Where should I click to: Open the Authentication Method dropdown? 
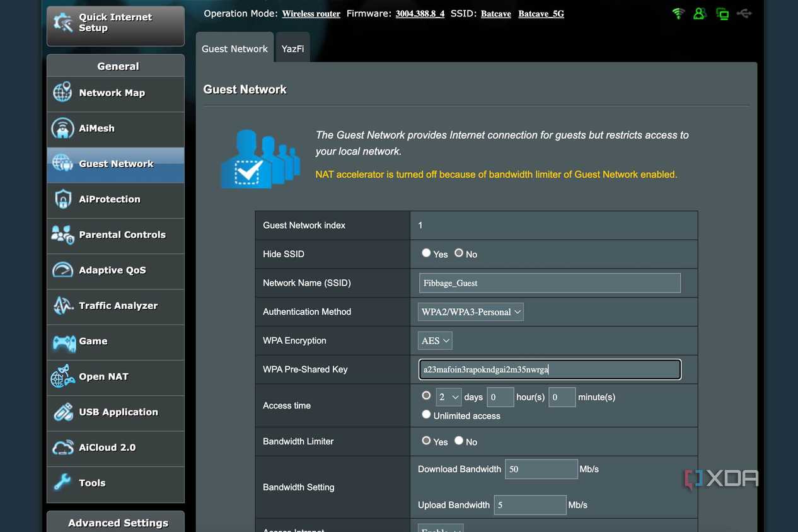click(x=471, y=312)
